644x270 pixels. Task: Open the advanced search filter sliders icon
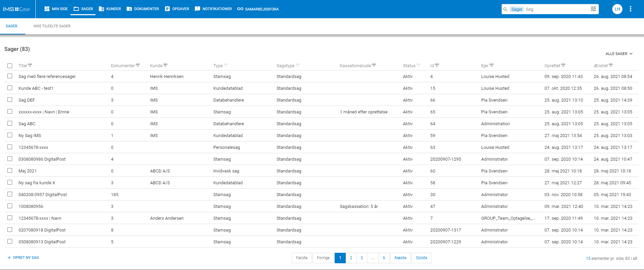point(593,9)
